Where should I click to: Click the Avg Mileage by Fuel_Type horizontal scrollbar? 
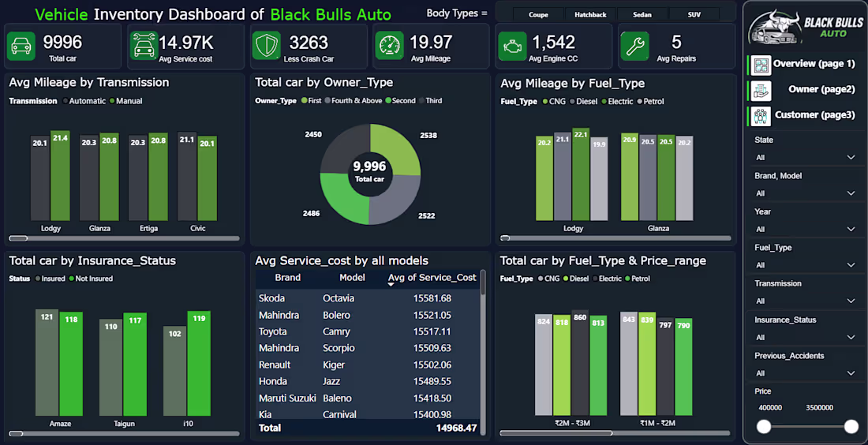pyautogui.click(x=505, y=238)
